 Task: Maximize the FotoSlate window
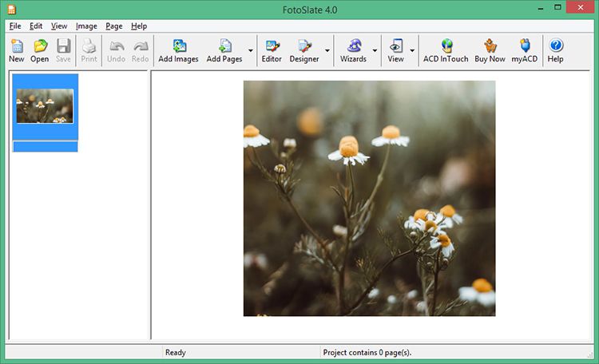[x=557, y=7]
